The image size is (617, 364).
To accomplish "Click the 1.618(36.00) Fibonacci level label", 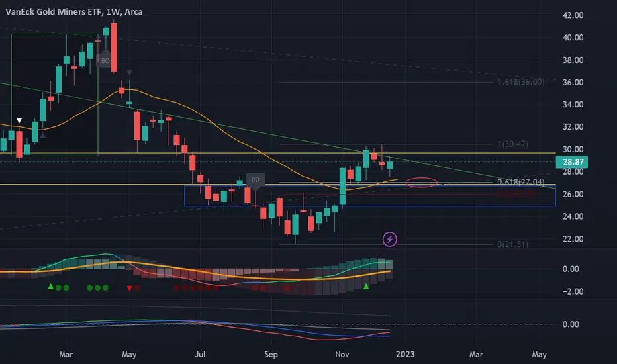I will 521,82.
